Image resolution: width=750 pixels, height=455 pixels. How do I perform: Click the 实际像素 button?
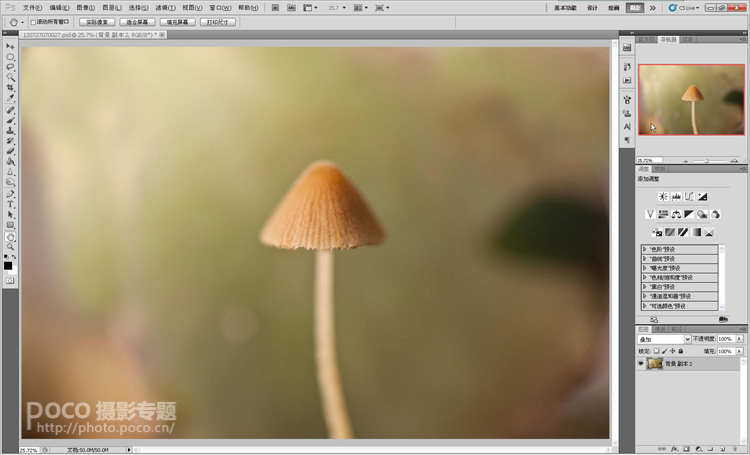pyautogui.click(x=97, y=21)
